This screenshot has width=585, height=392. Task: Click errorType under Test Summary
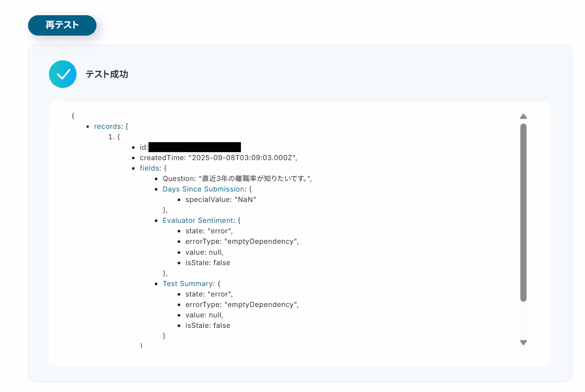[x=242, y=305]
